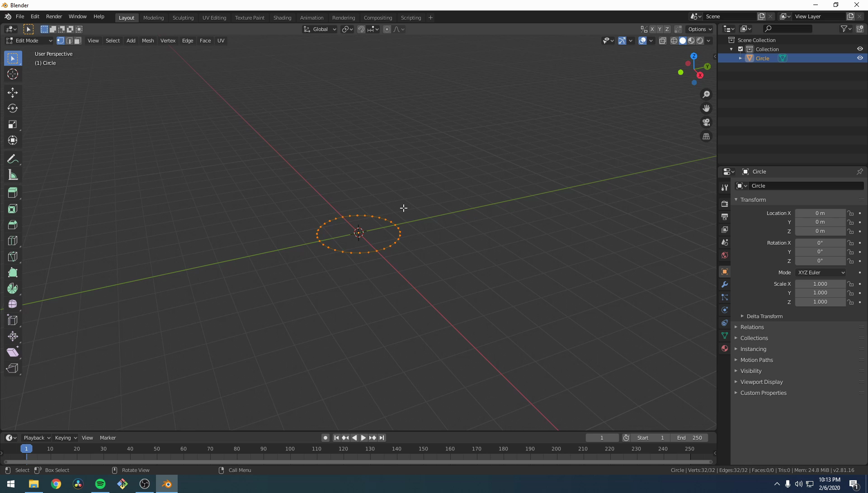Open the Modifier properties wrench tab
Viewport: 868px width, 493px height.
(725, 284)
